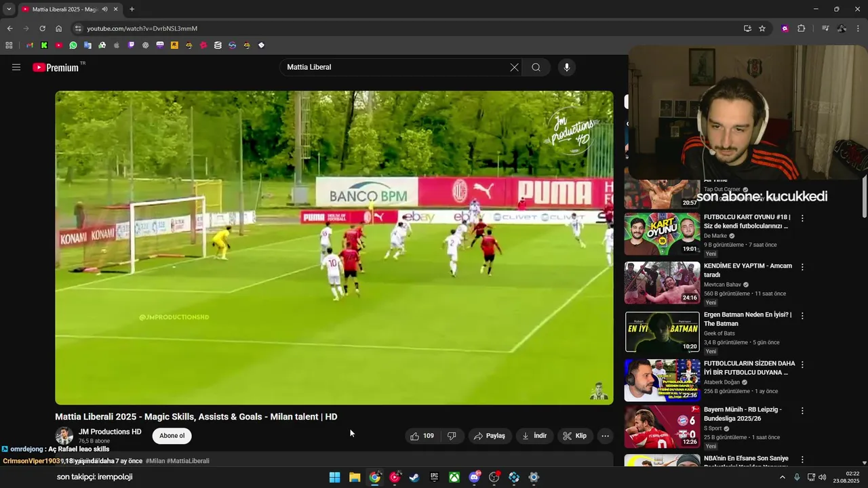Image resolution: width=868 pixels, height=488 pixels.
Task: Open options for Ergen Batman video
Action: click(x=802, y=316)
